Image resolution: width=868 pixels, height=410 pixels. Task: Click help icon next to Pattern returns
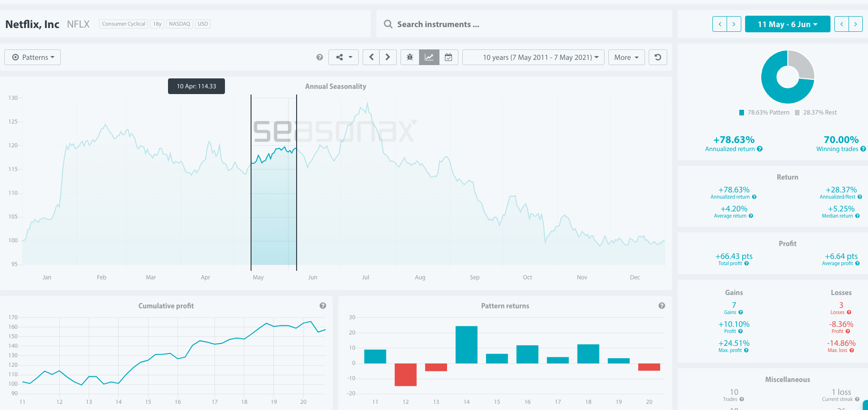662,306
